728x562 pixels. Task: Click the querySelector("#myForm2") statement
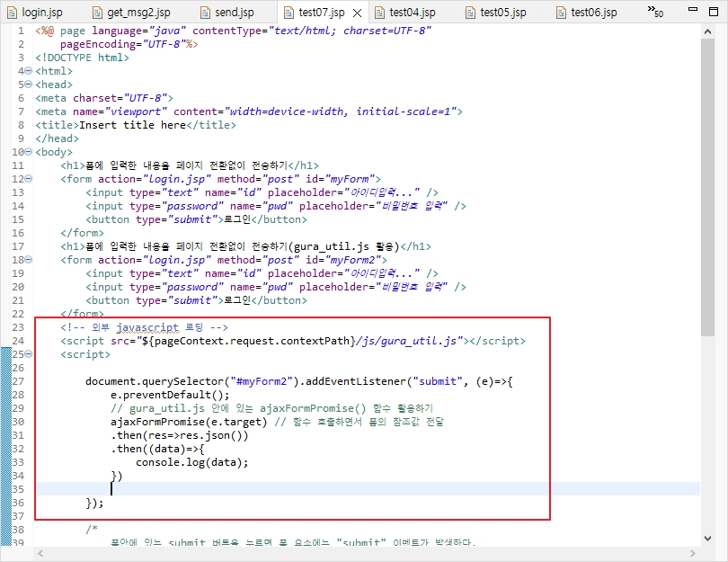click(299, 381)
